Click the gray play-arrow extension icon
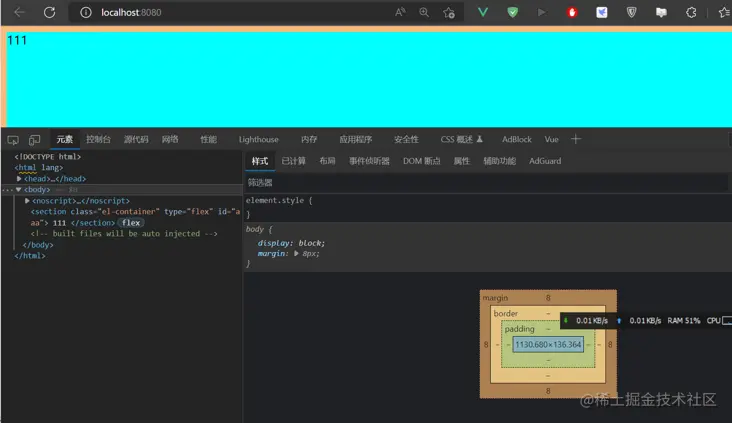The height and width of the screenshot is (423, 732). click(x=542, y=12)
